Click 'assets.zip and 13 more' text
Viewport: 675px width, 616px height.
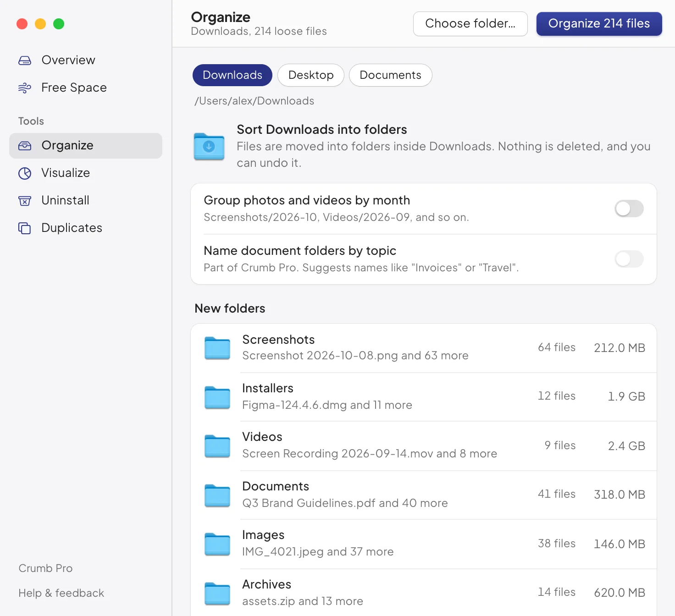click(x=303, y=601)
